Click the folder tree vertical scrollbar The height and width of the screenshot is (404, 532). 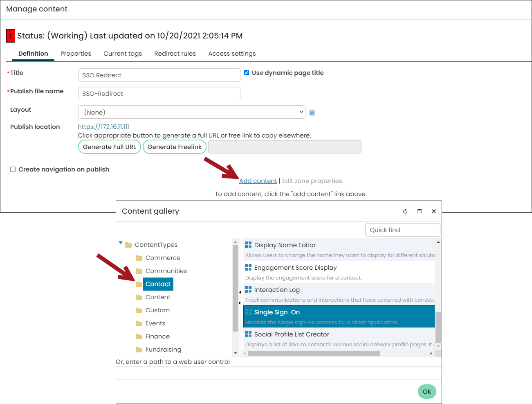click(x=235, y=289)
